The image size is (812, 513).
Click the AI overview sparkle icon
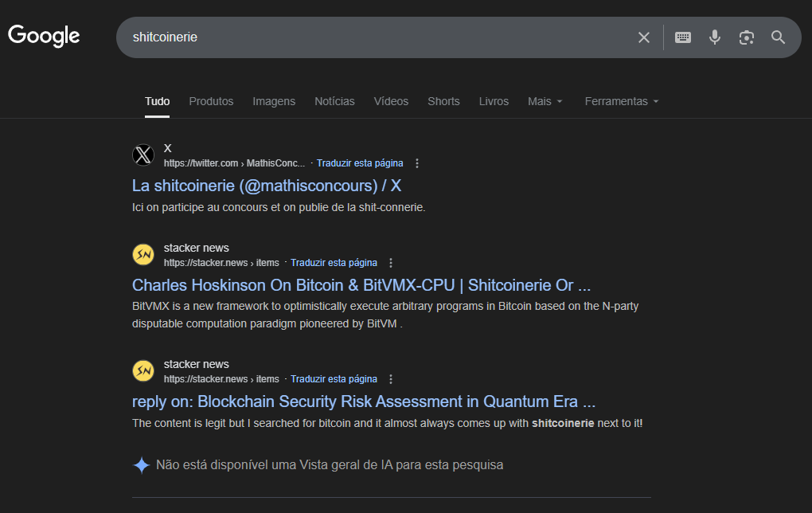[x=142, y=465]
